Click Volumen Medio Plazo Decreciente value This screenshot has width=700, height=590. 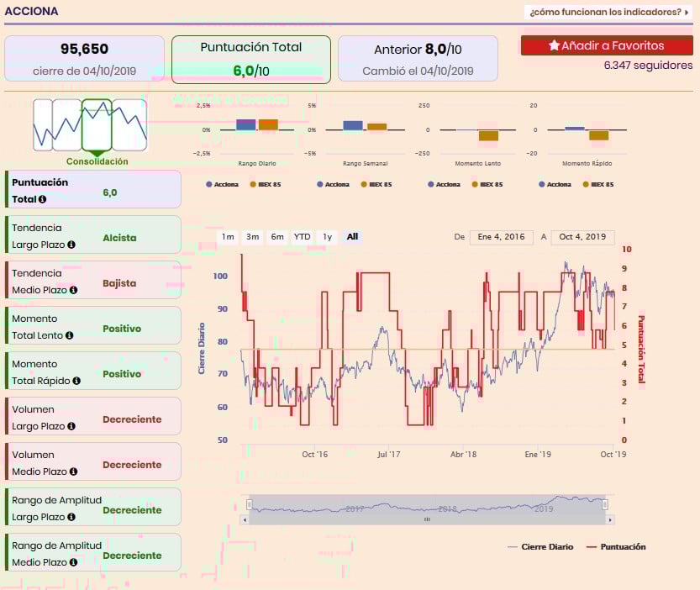132,465
